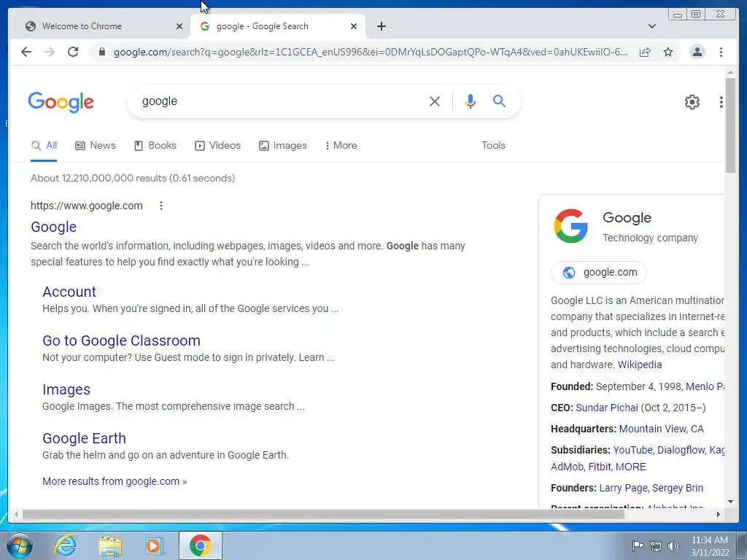Bookmark this page with the star icon
747x560 pixels.
[668, 52]
